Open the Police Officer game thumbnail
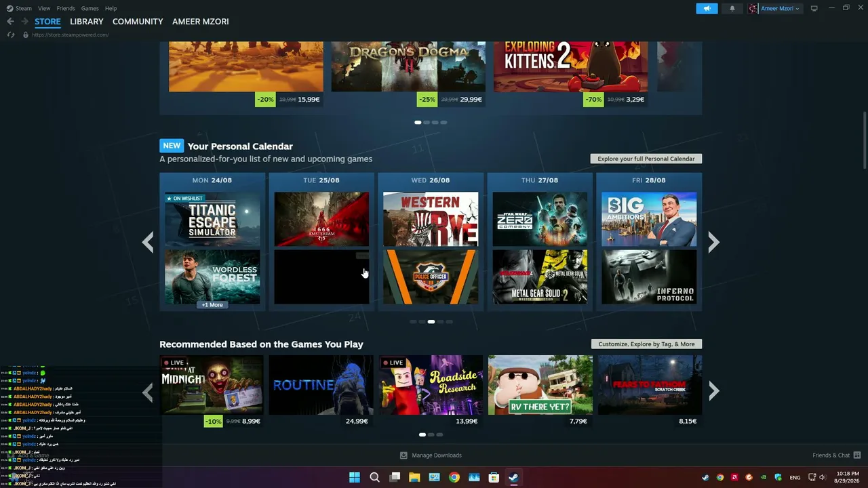 coord(431,277)
